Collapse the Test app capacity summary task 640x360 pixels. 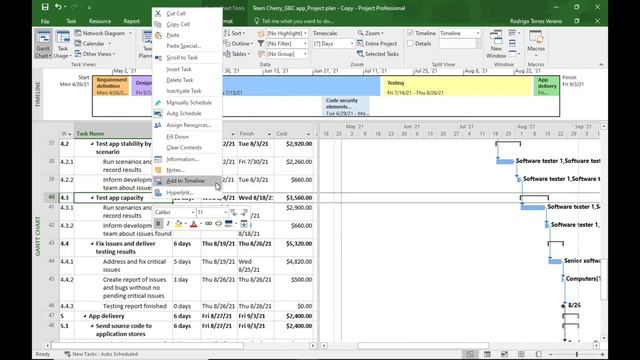click(92, 198)
